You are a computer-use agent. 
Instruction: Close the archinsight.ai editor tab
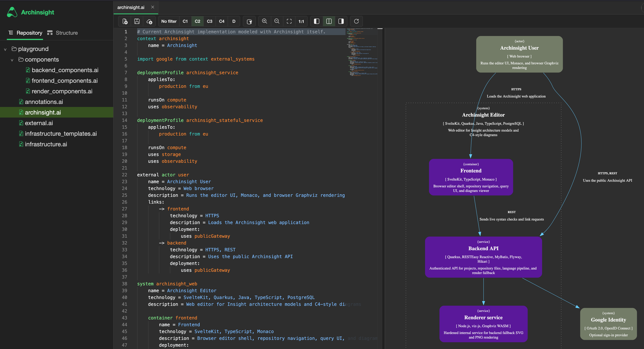click(153, 7)
